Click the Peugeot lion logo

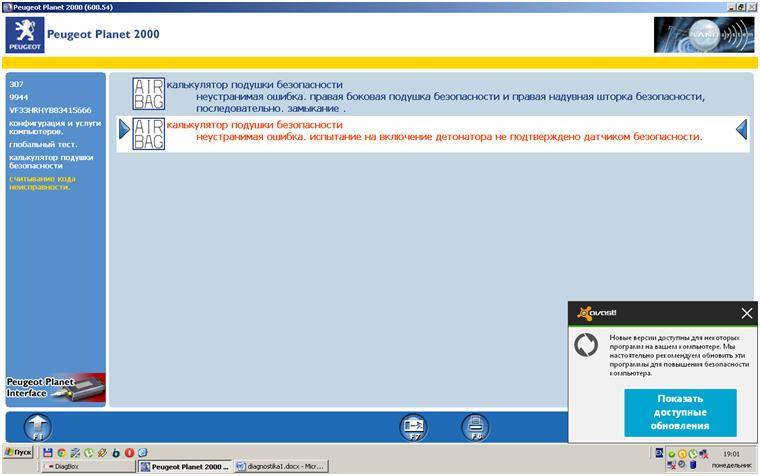[25, 34]
